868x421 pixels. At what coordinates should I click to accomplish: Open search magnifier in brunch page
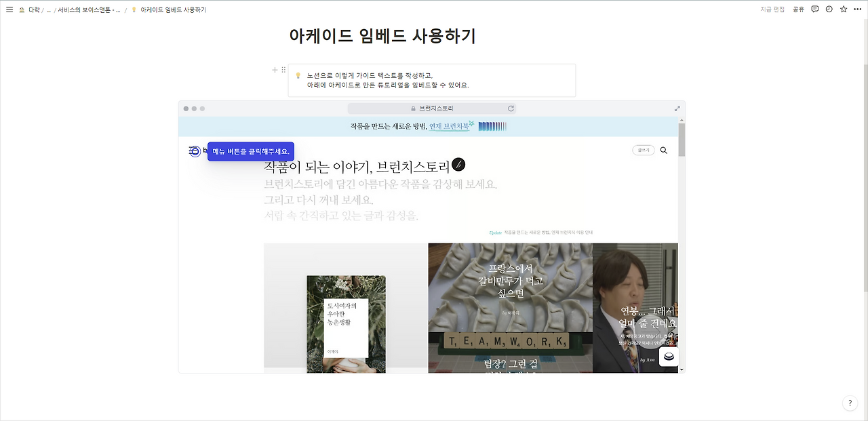(x=663, y=151)
